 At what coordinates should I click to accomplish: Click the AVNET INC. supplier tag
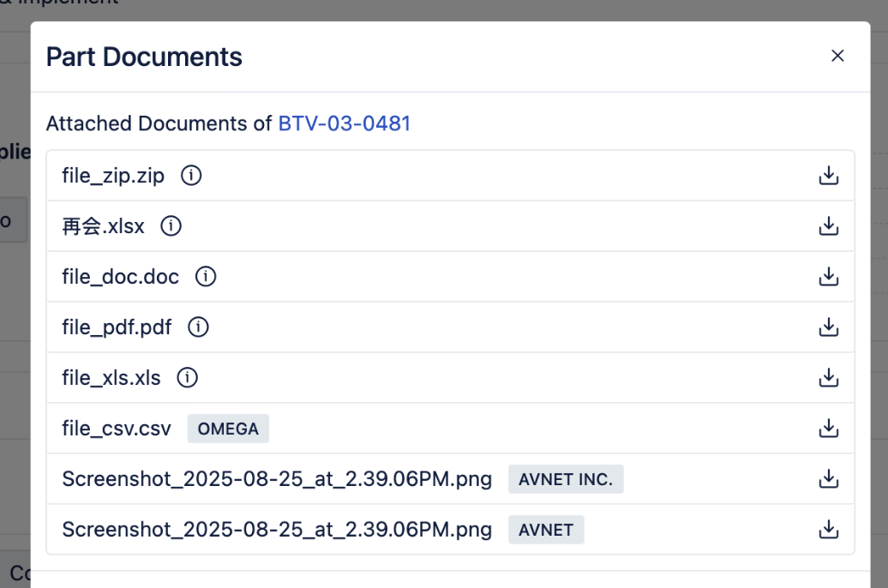click(x=566, y=479)
